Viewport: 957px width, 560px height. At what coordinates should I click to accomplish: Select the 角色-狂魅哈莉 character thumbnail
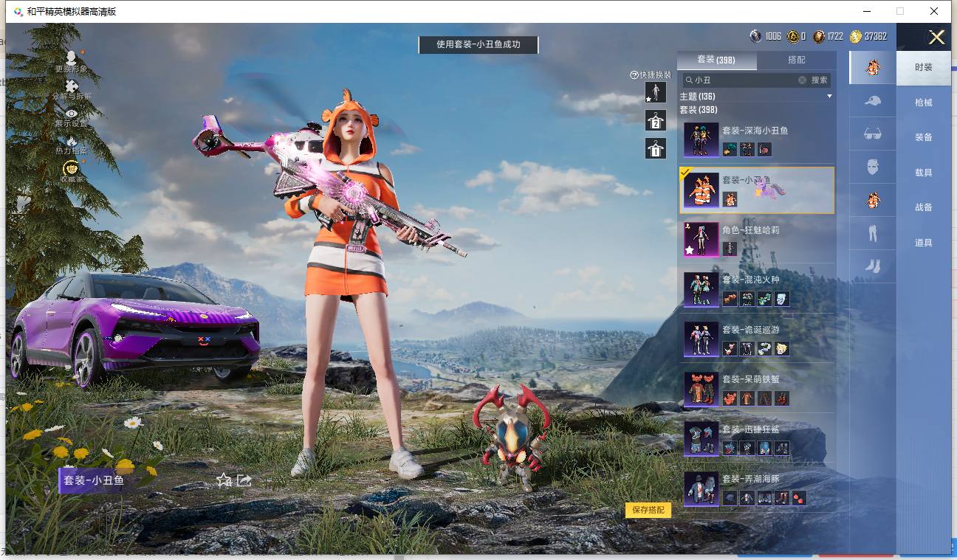pos(702,240)
